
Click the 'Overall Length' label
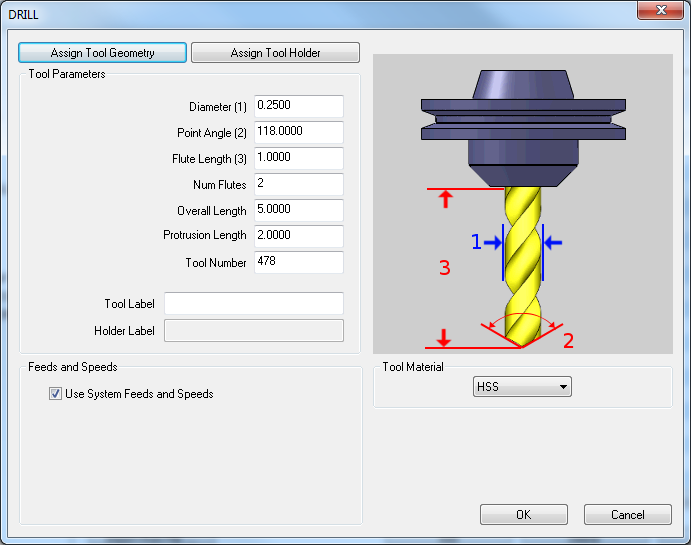pyautogui.click(x=212, y=211)
